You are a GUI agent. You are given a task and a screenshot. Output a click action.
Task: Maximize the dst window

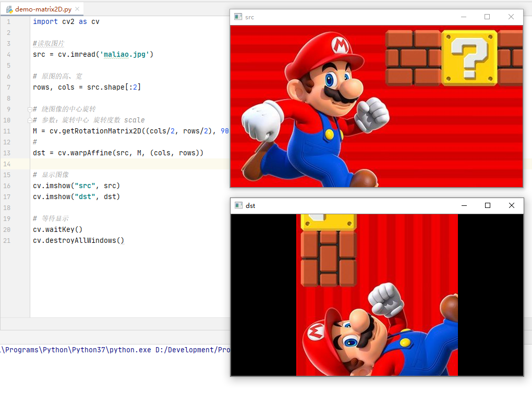488,205
